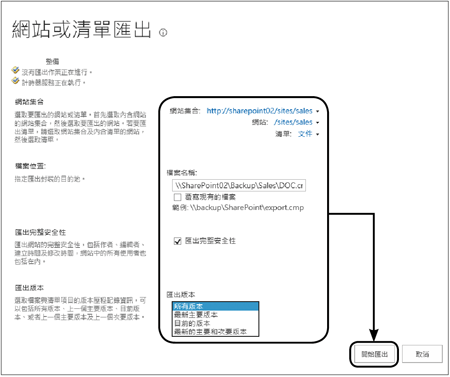Screen dimensions: 450x377
Task: Click the file name field \\SharePoint02\Backup\Sales\DOC
Action: point(239,186)
